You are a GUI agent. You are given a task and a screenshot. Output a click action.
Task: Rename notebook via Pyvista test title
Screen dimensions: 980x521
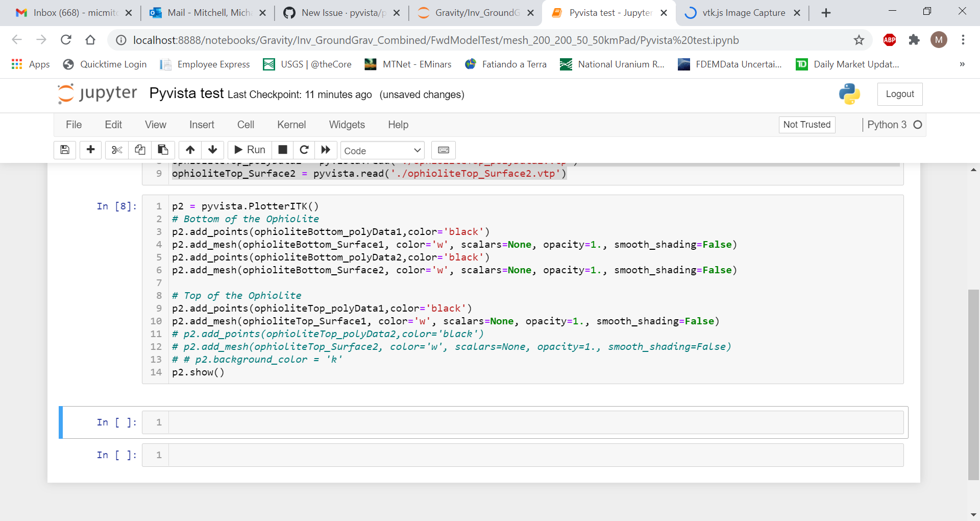click(186, 93)
